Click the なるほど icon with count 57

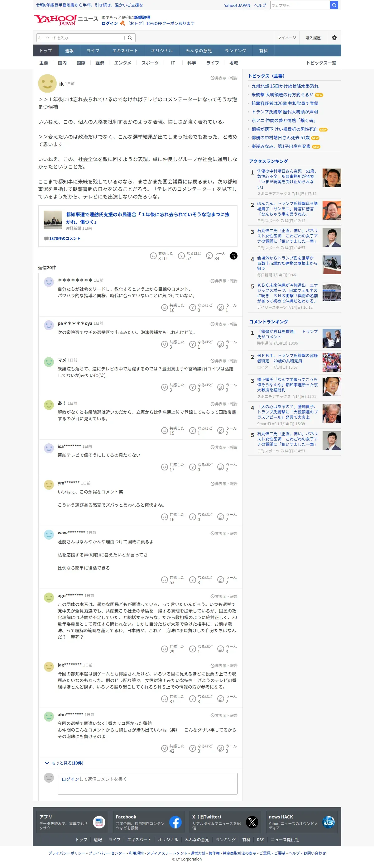coord(181,256)
